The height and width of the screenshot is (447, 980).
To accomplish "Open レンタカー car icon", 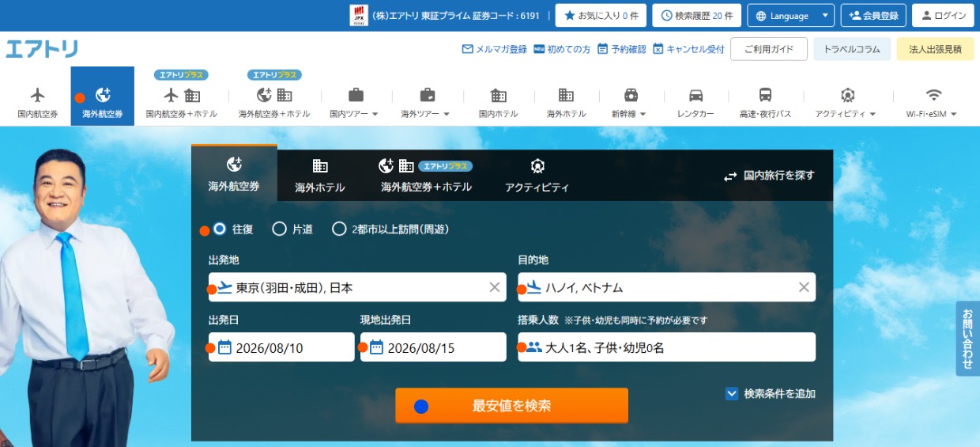I will point(695,96).
